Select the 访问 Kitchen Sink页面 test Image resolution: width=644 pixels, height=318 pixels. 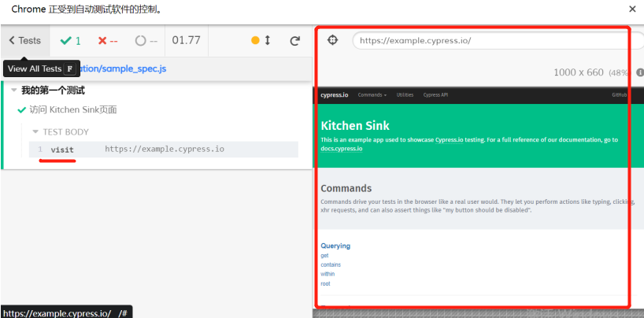[x=73, y=109]
